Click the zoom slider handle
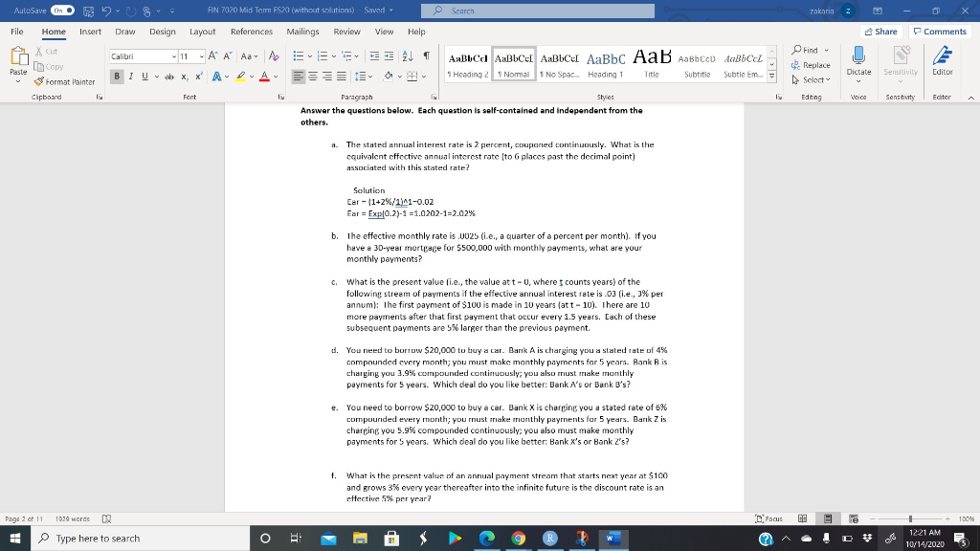This screenshot has width=980, height=551. (x=911, y=518)
